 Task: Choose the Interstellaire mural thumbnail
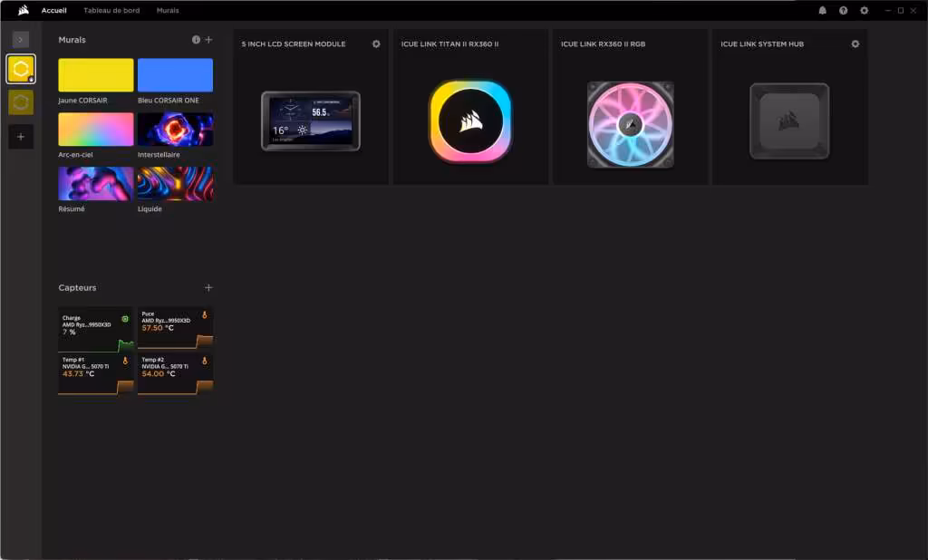click(x=175, y=130)
